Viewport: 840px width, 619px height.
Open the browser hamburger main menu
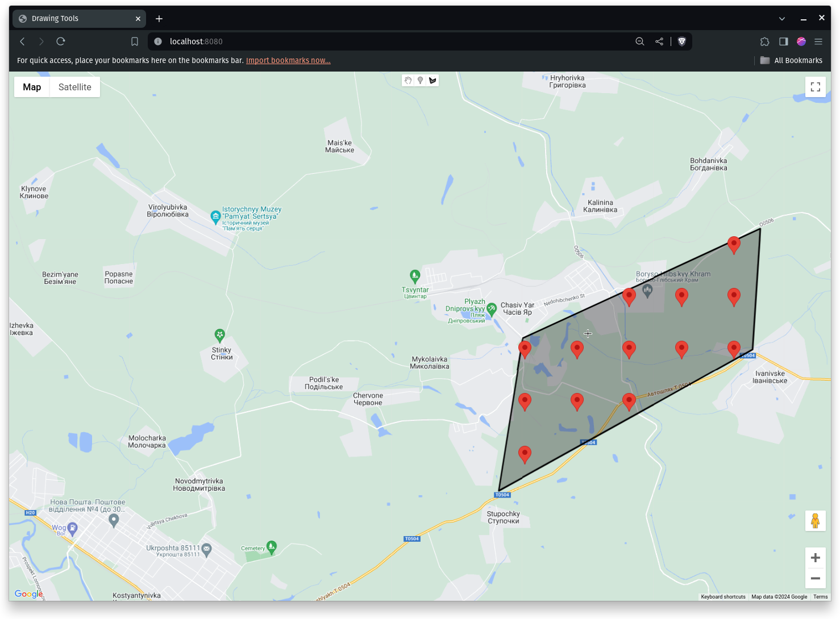point(818,41)
